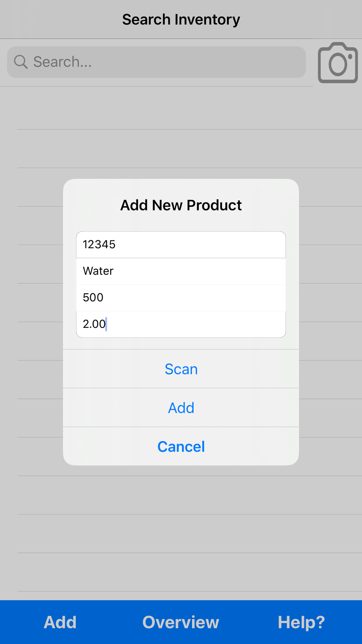Select the barcode field containing 12345
362x644 pixels.
pyautogui.click(x=181, y=244)
